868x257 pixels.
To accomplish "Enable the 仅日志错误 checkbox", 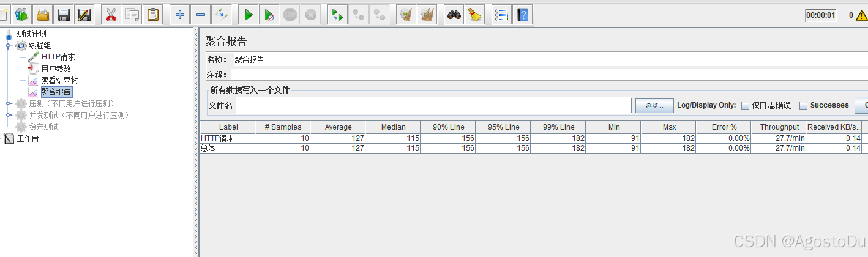I will pos(745,105).
